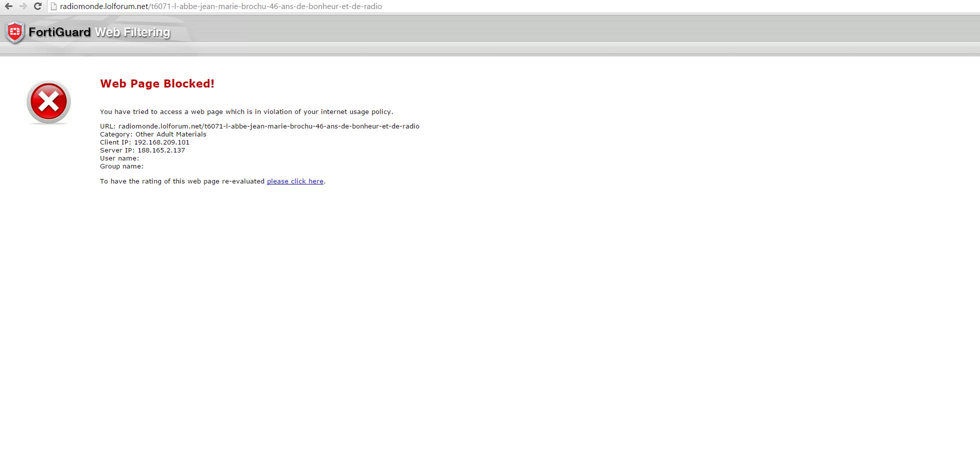The height and width of the screenshot is (463, 980).
Task: Click the browser forward arrow button
Action: pos(23,6)
